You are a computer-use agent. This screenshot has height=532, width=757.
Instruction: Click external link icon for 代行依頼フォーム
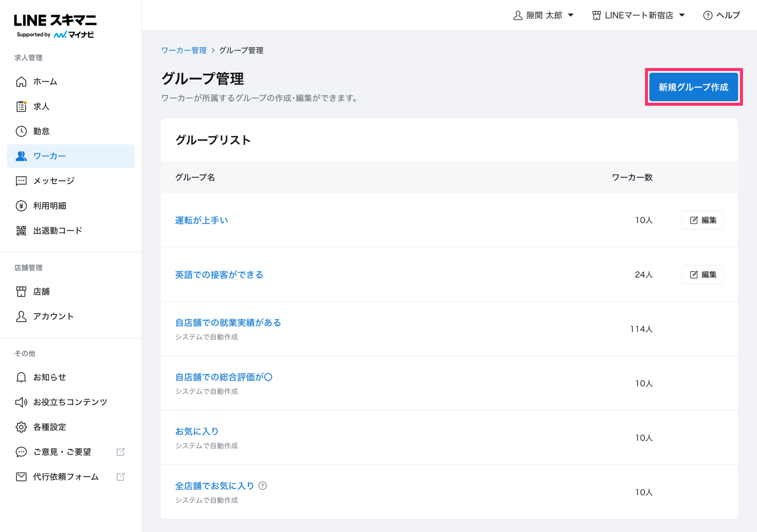pos(120,477)
